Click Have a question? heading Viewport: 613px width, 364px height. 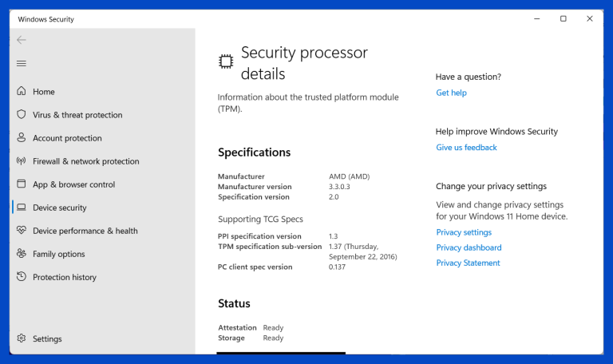pyautogui.click(x=468, y=77)
